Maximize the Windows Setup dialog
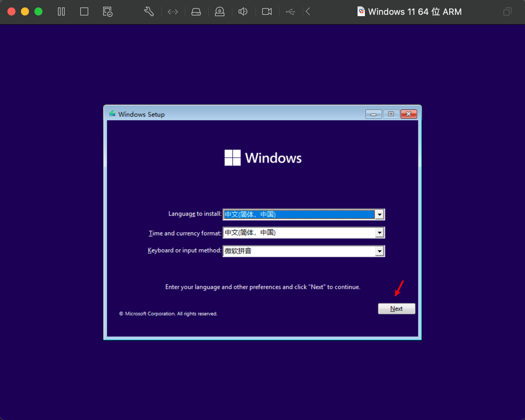This screenshot has width=525, height=420. [x=391, y=114]
